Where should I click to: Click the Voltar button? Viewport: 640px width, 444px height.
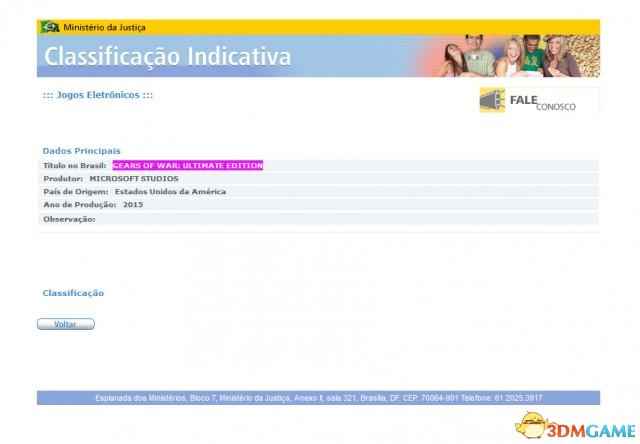66,324
